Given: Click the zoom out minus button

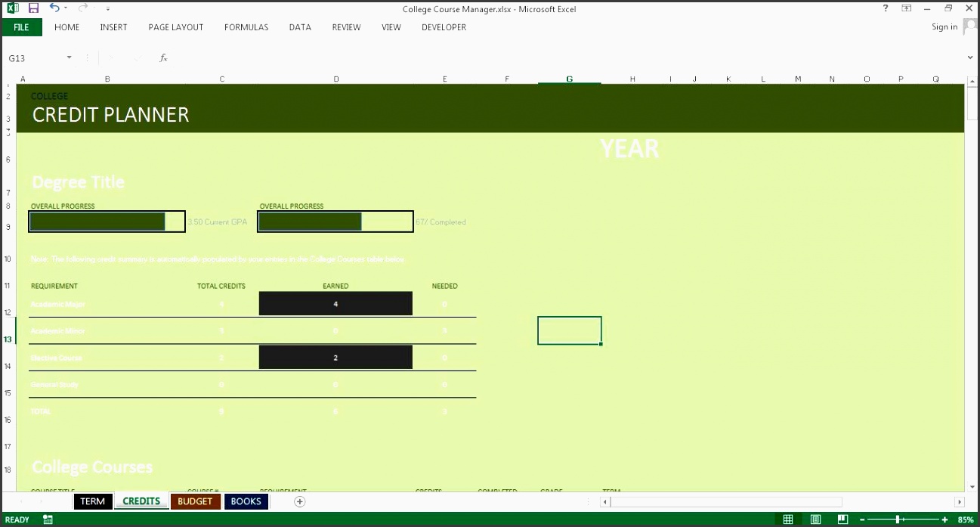Looking at the screenshot, I should pos(861,519).
